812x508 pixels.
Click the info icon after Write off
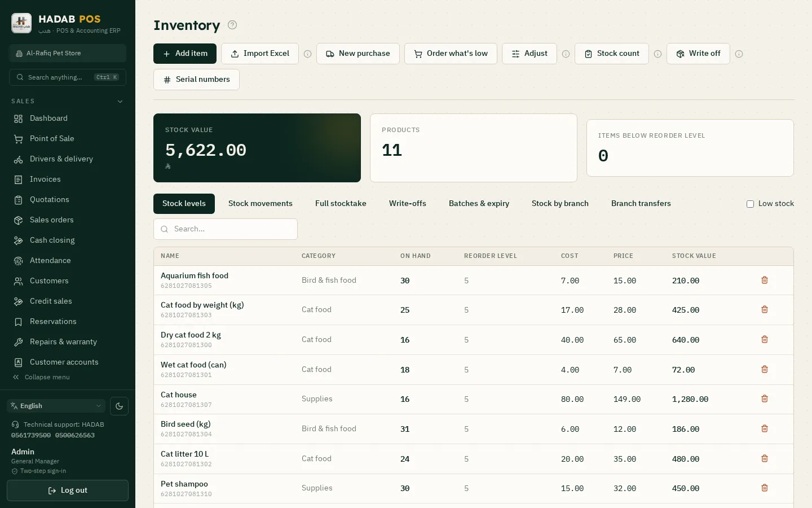[739, 54]
